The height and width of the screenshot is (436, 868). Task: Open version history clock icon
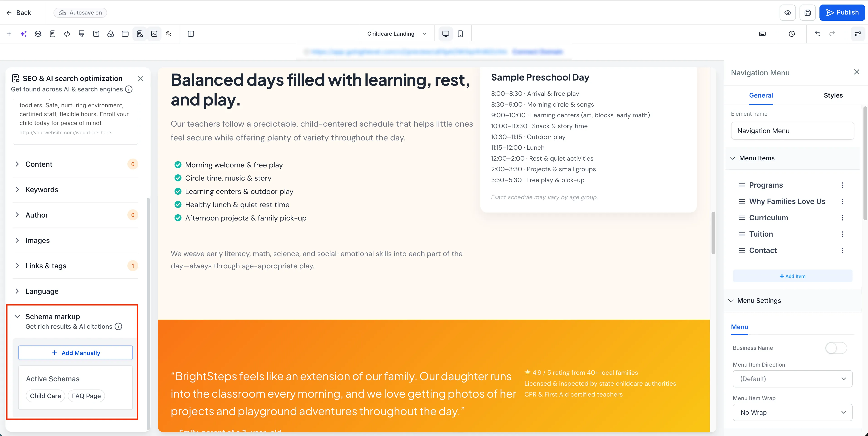pyautogui.click(x=792, y=34)
